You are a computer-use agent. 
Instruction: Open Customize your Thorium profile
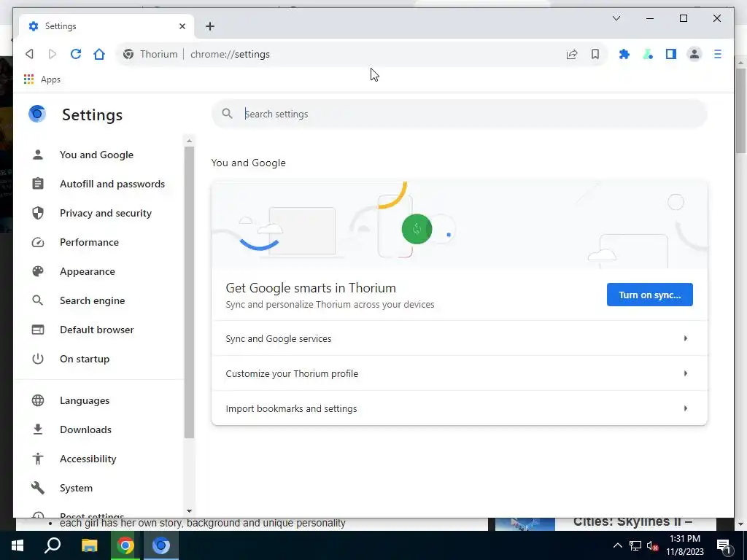point(460,373)
